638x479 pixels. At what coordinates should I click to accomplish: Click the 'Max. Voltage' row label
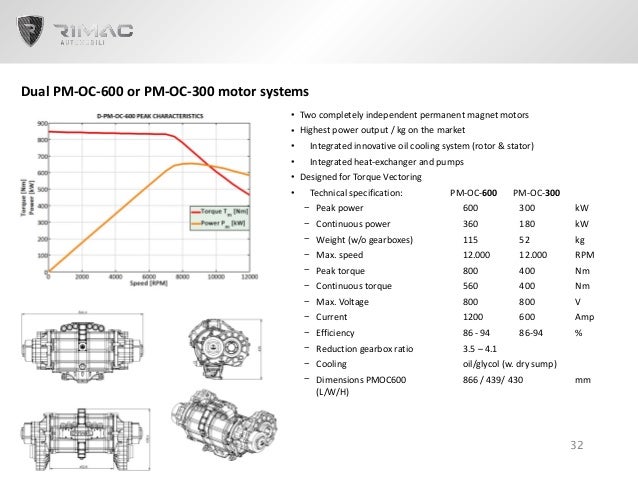tap(342, 302)
